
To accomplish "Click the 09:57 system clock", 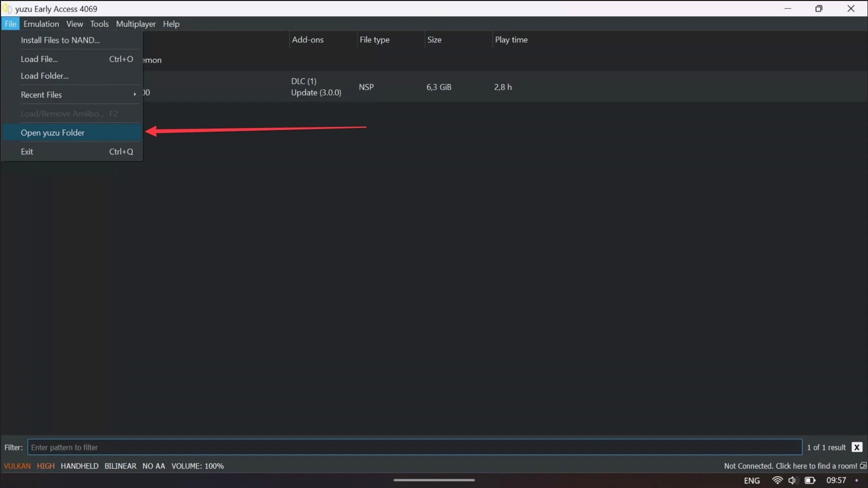I will tap(836, 480).
